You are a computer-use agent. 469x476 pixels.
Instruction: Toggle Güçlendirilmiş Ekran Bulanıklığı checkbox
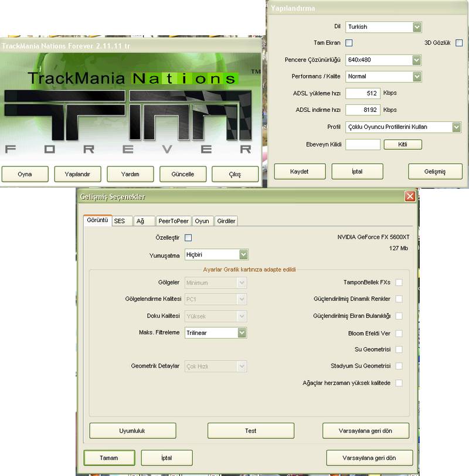pyautogui.click(x=399, y=316)
